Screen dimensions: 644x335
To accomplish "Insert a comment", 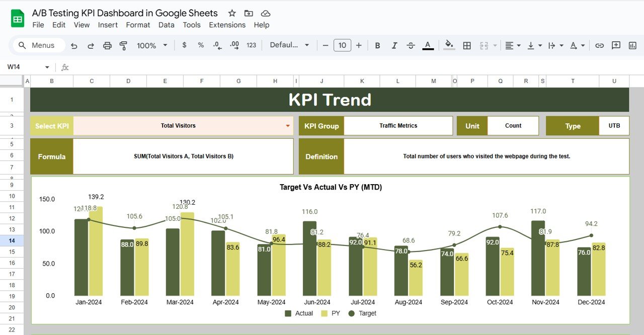I will pyautogui.click(x=616, y=45).
